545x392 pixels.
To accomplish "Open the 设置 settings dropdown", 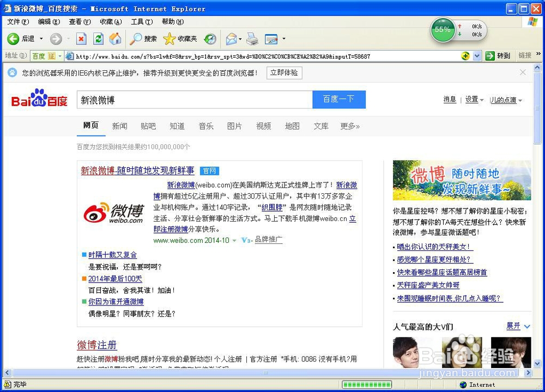I will pyautogui.click(x=474, y=100).
